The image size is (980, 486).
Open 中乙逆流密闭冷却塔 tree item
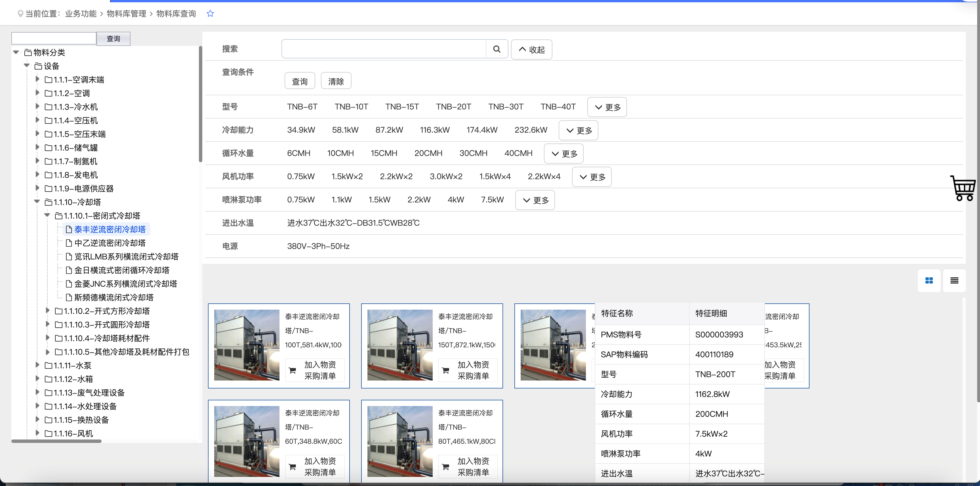[110, 243]
